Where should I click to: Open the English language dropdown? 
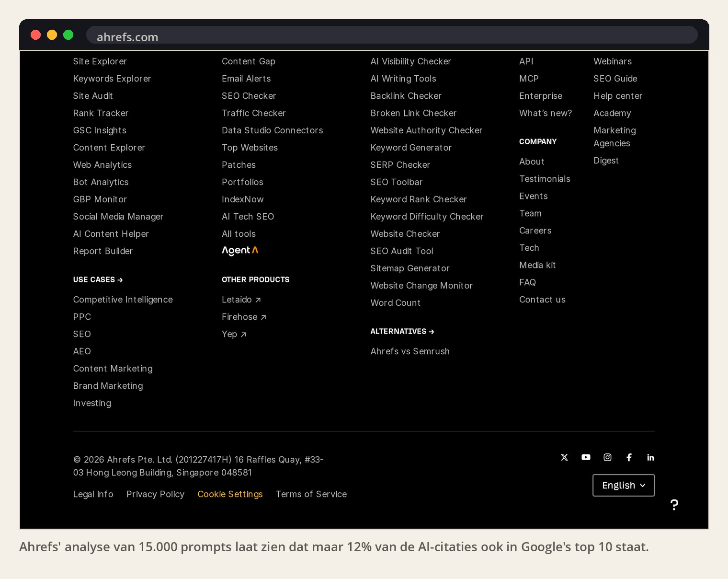point(624,485)
